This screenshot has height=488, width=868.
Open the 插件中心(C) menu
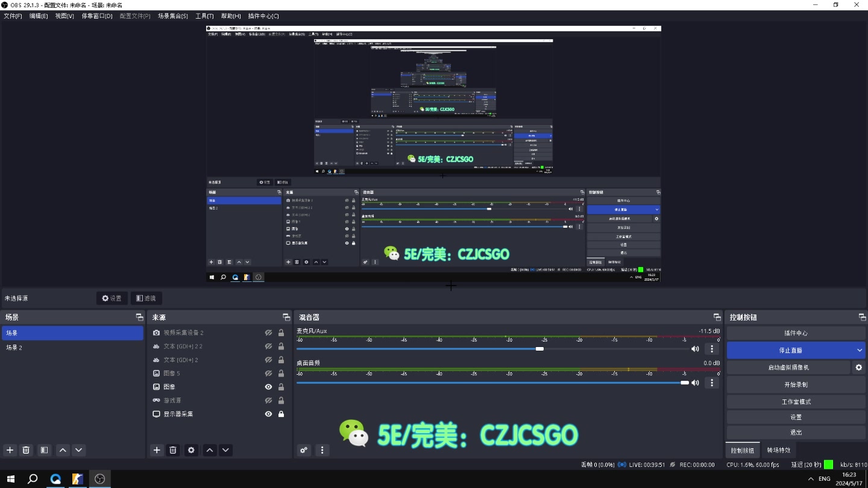[x=263, y=16]
